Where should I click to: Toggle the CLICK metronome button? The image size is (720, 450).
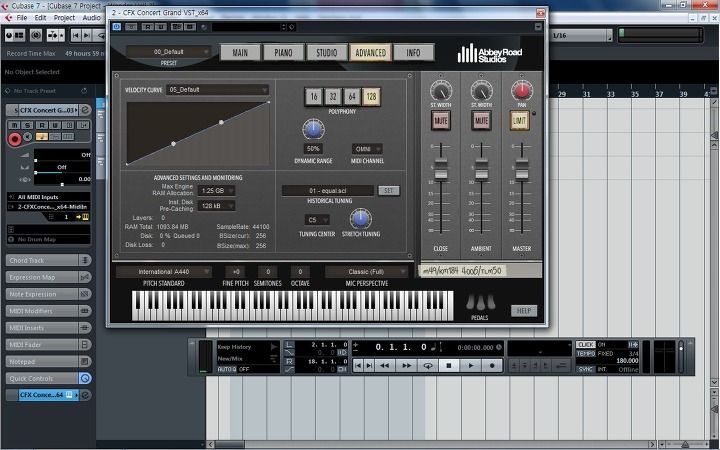click(x=585, y=344)
